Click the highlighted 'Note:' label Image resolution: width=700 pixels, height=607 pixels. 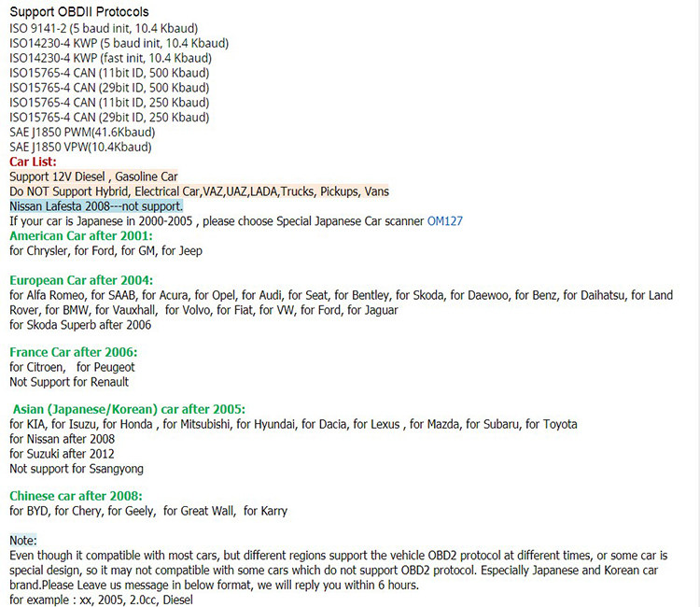point(23,541)
